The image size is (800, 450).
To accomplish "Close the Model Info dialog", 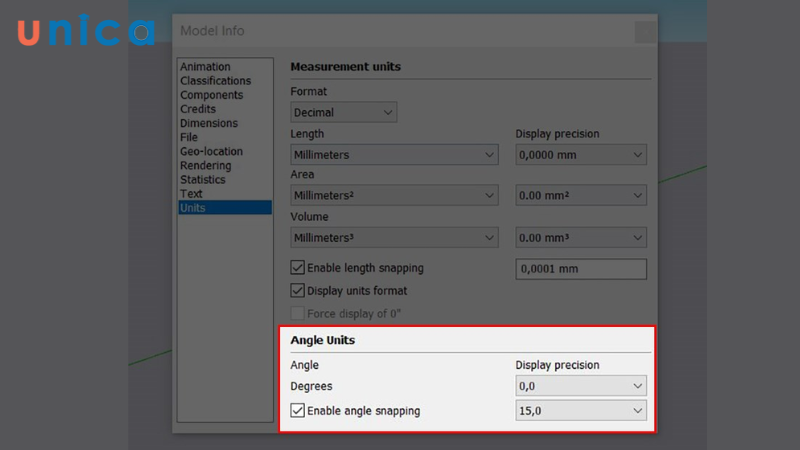I will pos(645,32).
